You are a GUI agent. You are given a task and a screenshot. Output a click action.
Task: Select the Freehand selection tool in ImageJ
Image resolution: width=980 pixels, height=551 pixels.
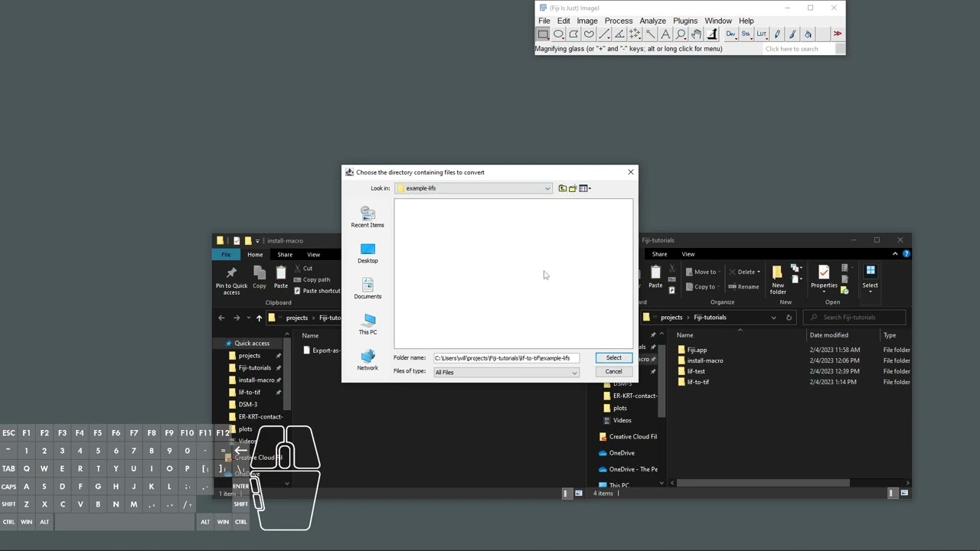[589, 34]
